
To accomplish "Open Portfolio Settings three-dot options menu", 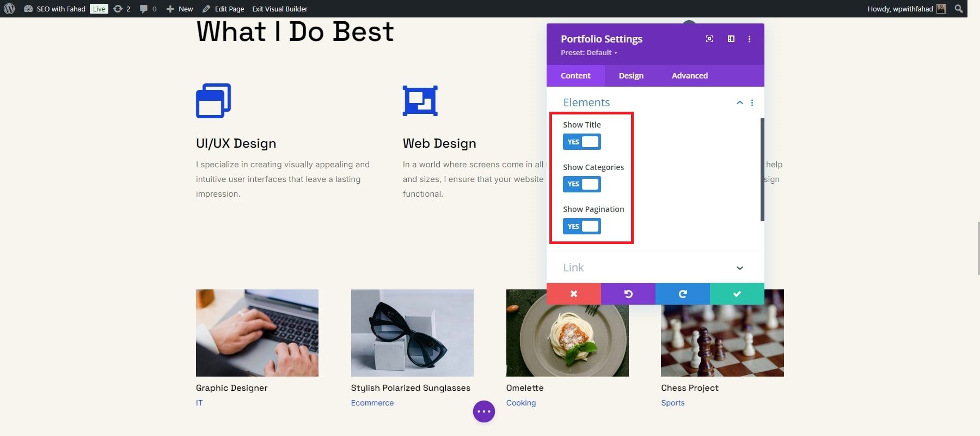I will click(x=750, y=39).
